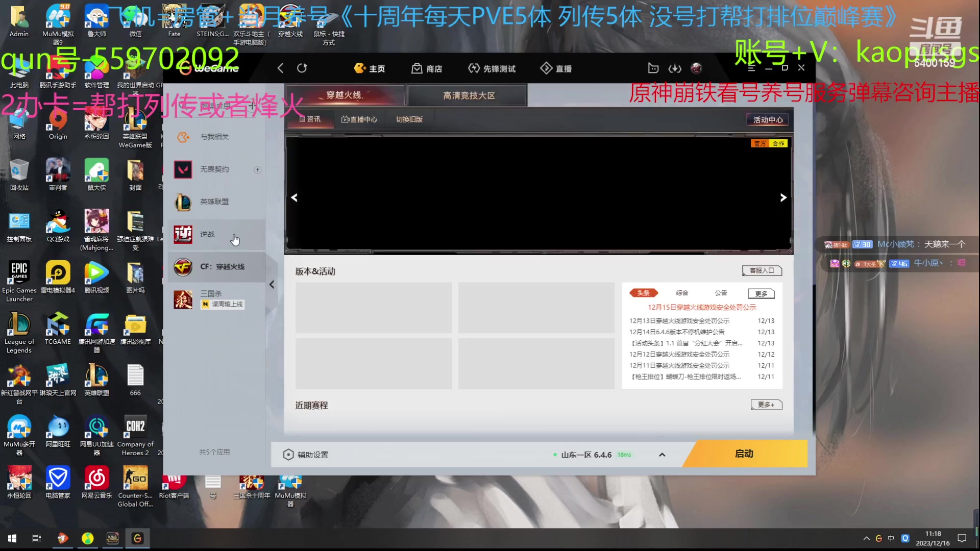Screen dimensions: 980x551
Task: Open Windows Start menu
Action: (x=12, y=538)
